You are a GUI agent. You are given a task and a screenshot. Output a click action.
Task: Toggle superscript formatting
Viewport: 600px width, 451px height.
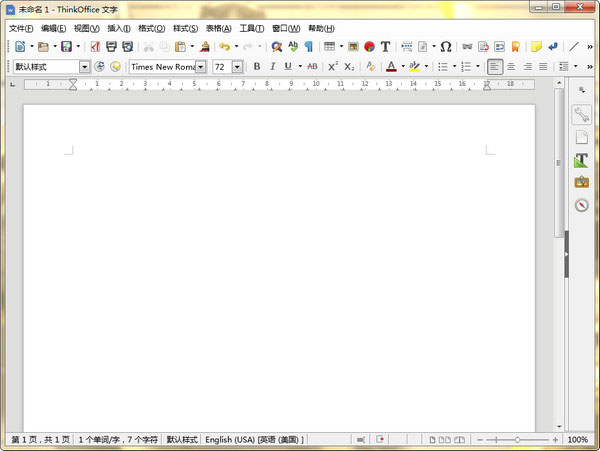point(333,67)
